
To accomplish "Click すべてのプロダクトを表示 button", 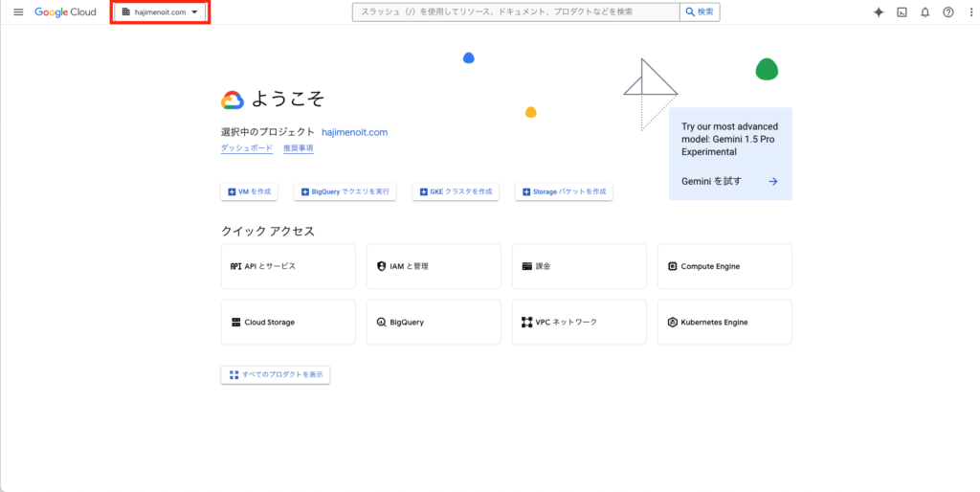I will pos(275,375).
